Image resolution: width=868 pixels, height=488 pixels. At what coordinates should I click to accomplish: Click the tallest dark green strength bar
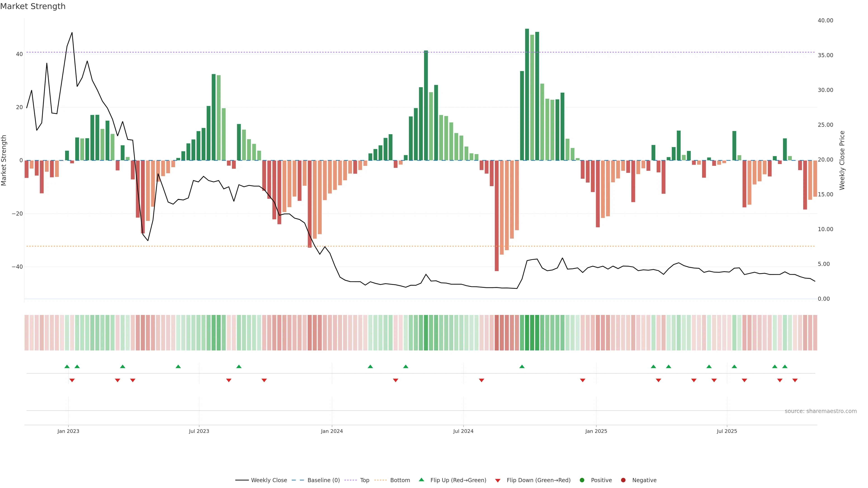527,94
